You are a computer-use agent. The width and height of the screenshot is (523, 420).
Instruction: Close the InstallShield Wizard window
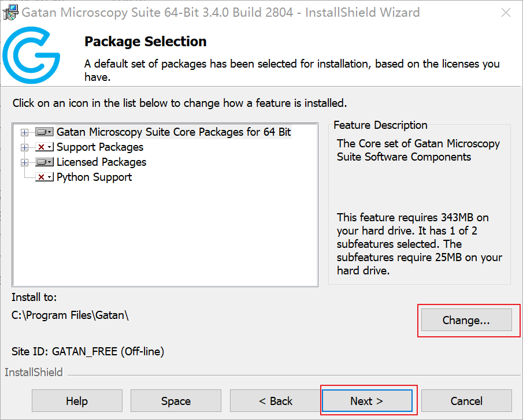coord(506,13)
